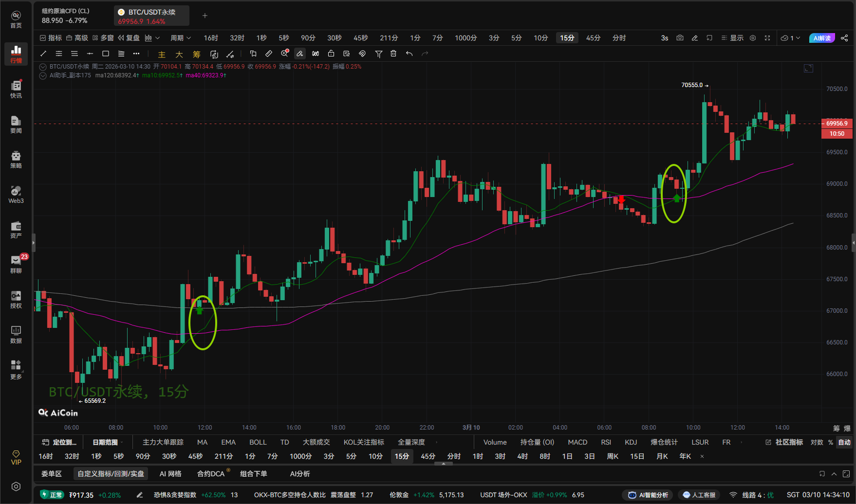This screenshot has height=504, width=856.
Task: Toggle the lock drawings icon
Action: [331, 54]
